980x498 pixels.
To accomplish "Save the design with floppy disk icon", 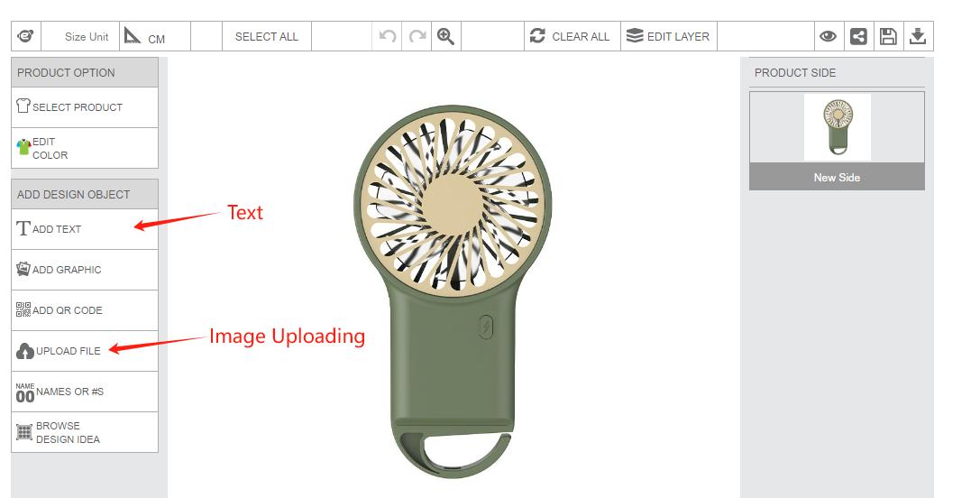I will click(x=888, y=36).
